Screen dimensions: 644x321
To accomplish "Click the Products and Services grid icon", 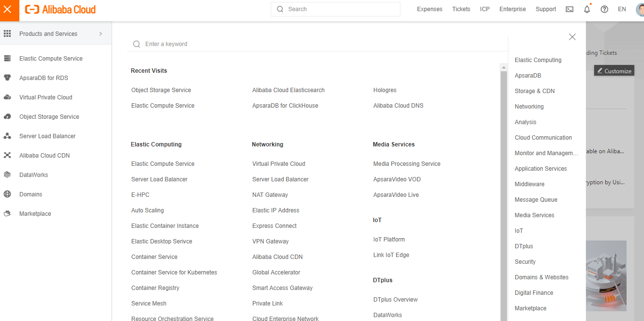I will click(x=7, y=33).
